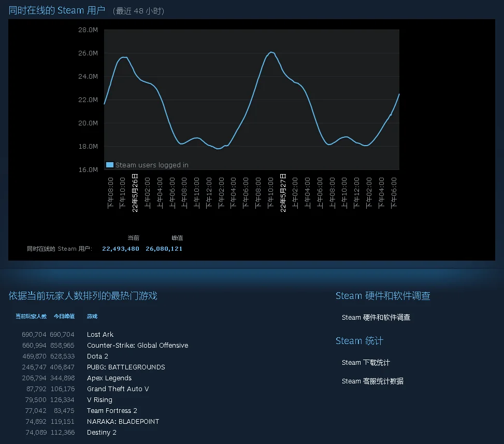Click the 22年5月26日 date axis label
The image size is (504, 444).
coord(135,193)
